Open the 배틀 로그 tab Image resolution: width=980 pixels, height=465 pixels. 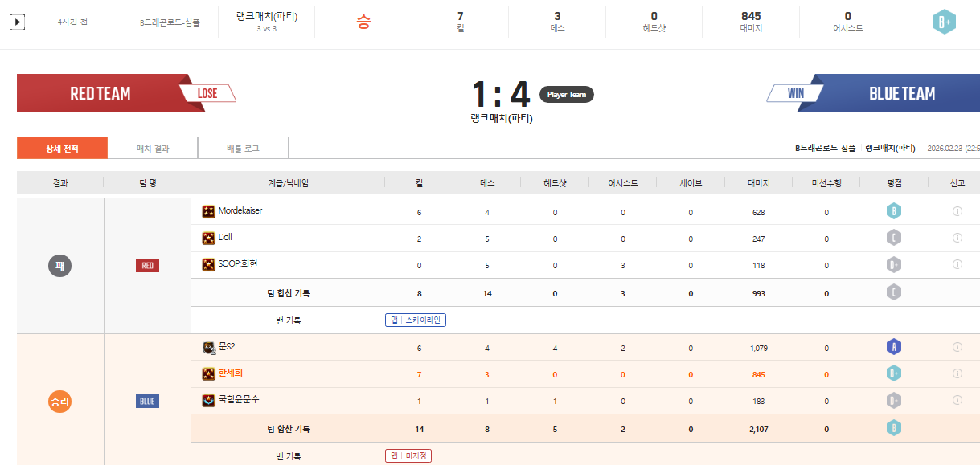(x=243, y=148)
